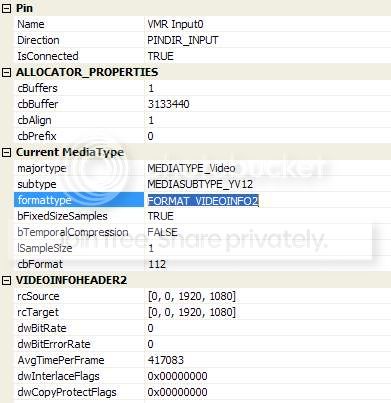Click the VIDEOINFOHEADER2 header text
The width and height of the screenshot is (391, 403).
pos(71,280)
